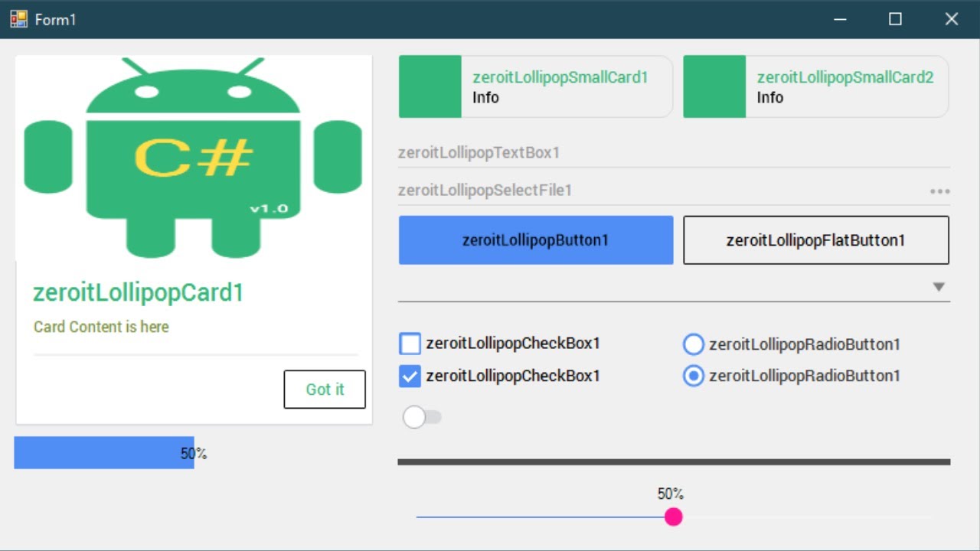The width and height of the screenshot is (980, 551).
Task: Click the zeroitLollipopSelectFile1 field
Action: pyautogui.click(x=674, y=191)
